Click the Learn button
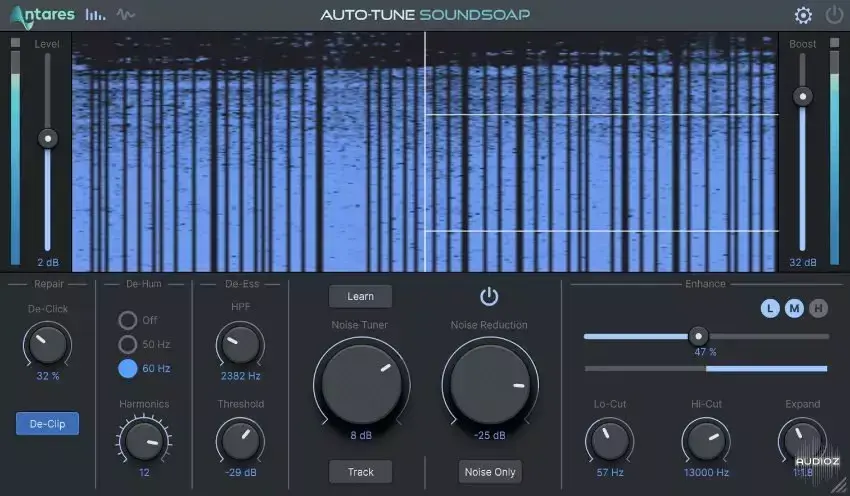This screenshot has height=496, width=850. point(360,297)
